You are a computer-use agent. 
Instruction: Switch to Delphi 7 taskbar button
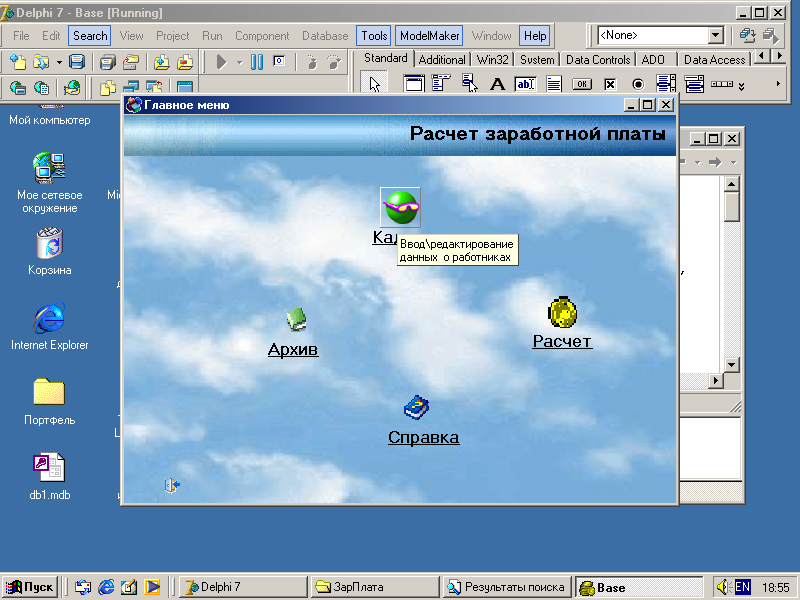[243, 587]
